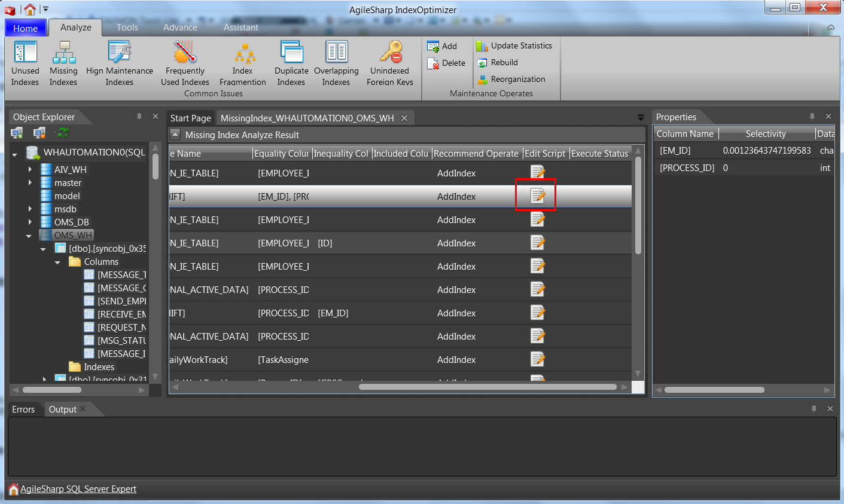Select the Output tab
Viewport: 844px width, 504px height.
click(x=63, y=410)
